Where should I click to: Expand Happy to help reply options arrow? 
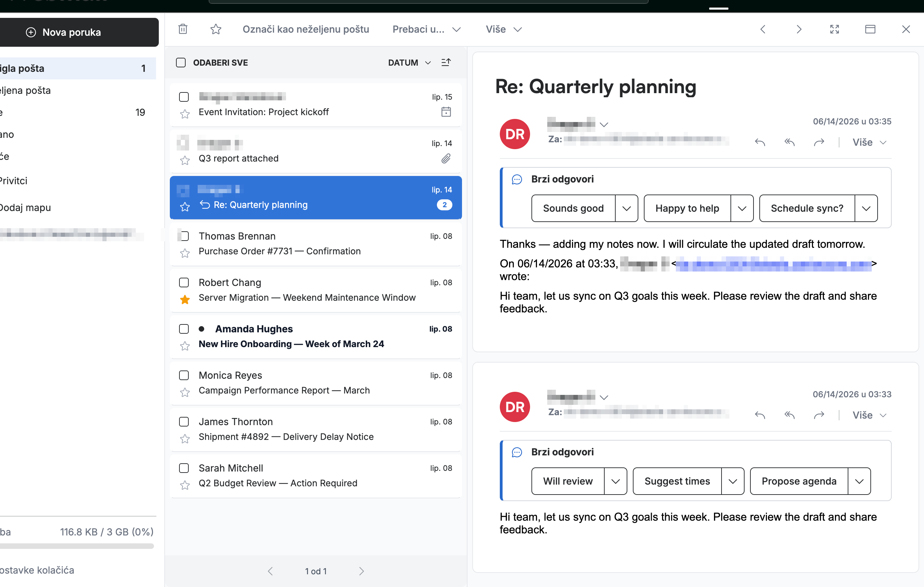742,208
